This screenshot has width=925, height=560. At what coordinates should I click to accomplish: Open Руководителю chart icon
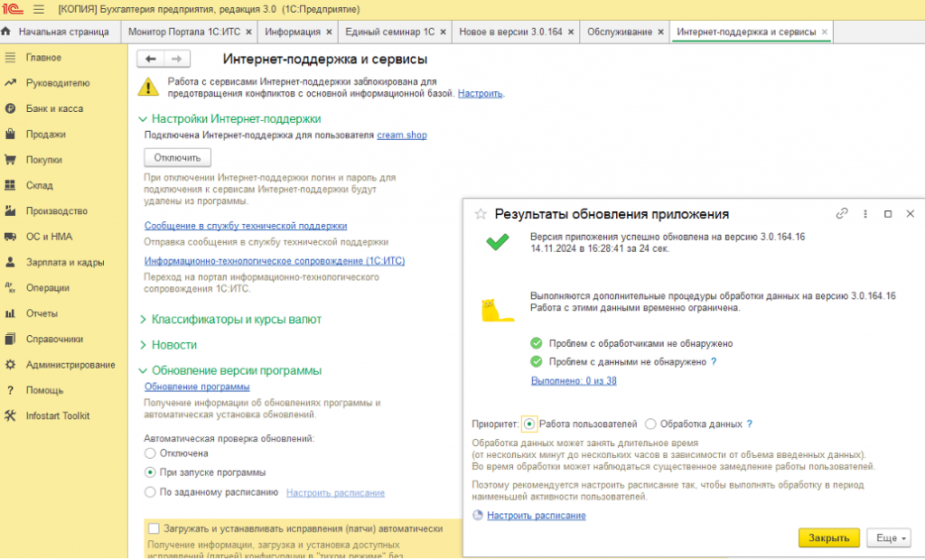click(10, 82)
